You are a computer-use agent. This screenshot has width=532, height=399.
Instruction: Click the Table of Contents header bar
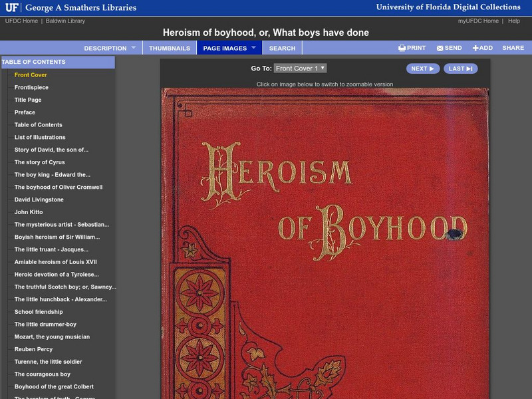40,61
